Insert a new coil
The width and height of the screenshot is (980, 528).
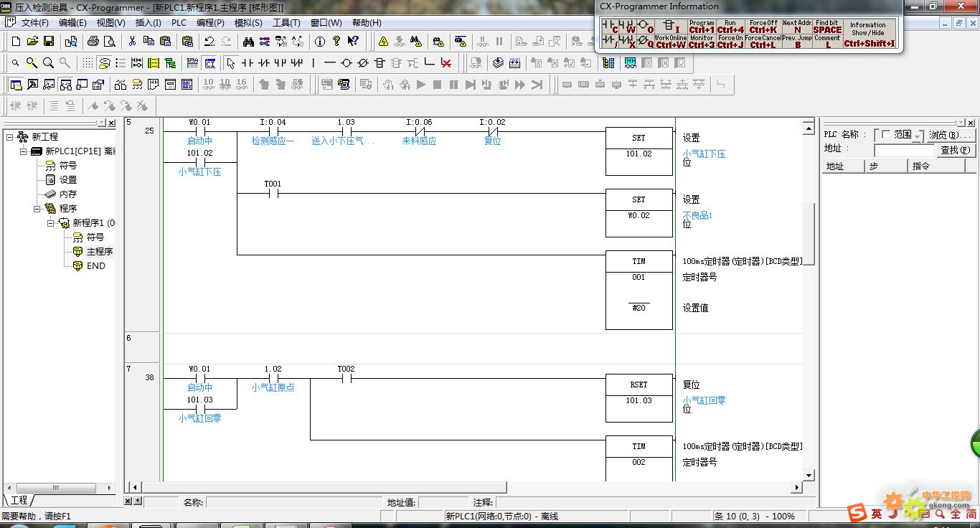pyautogui.click(x=347, y=63)
